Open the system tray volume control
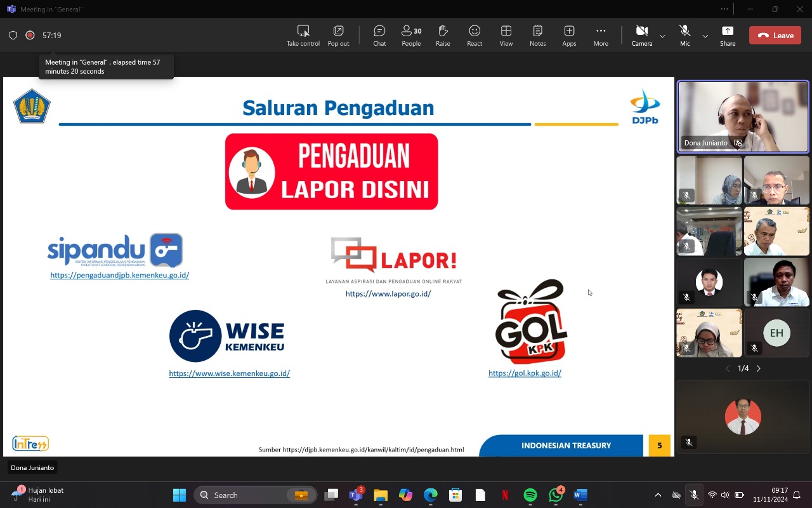Image resolution: width=812 pixels, height=508 pixels. 725,495
